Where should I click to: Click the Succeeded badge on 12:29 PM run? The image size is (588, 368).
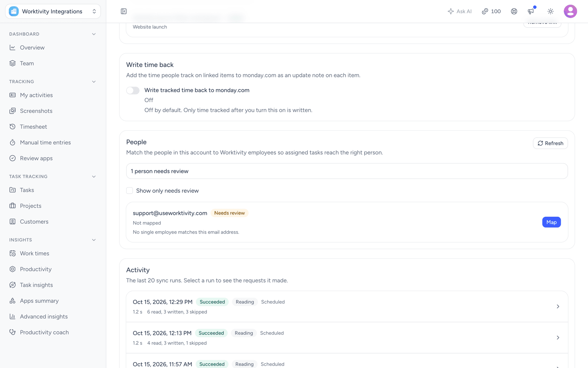212,302
